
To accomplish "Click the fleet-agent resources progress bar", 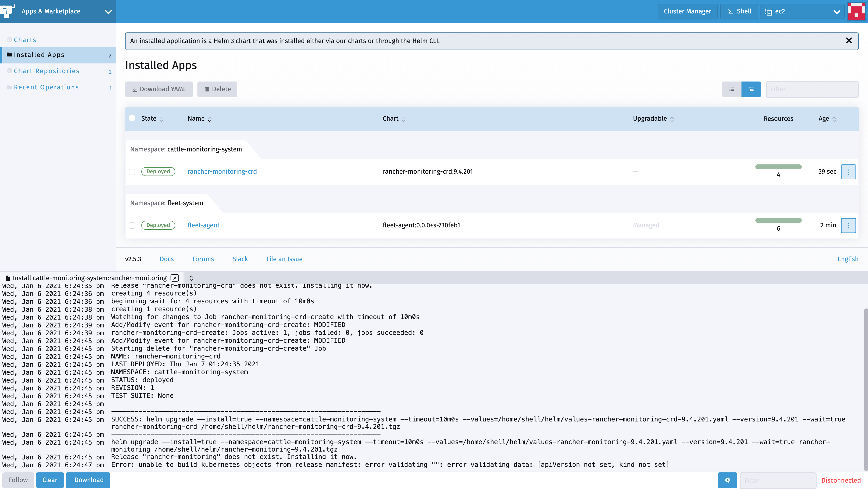I will click(x=778, y=220).
